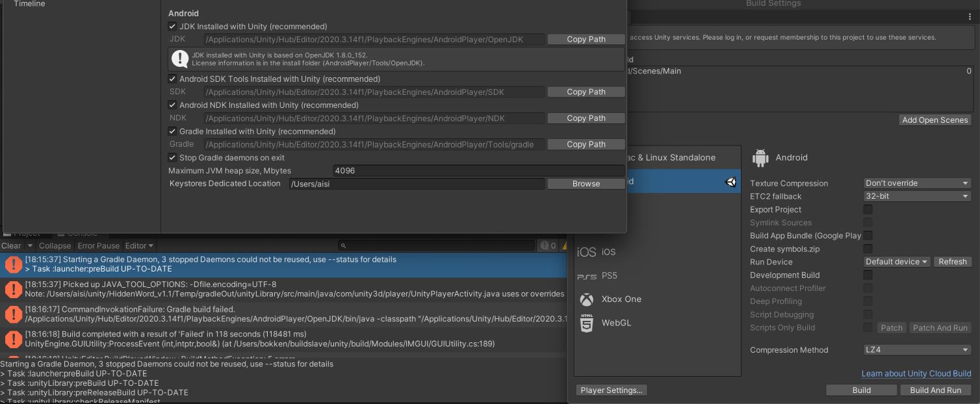Click the Unity logo on the selected platform row

730,182
